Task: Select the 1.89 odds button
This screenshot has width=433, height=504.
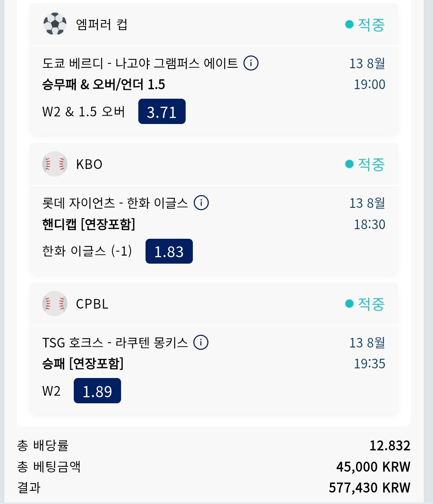Action: (97, 391)
